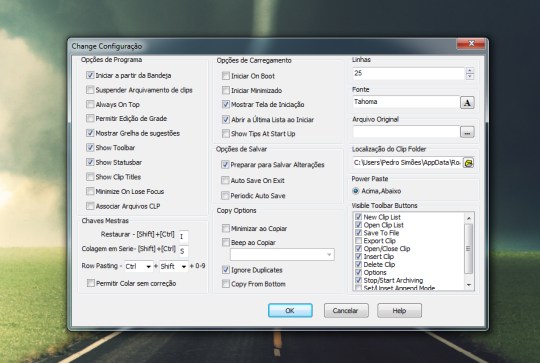
Task: Toggle the Show Statusbar checkbox
Action: 90,162
